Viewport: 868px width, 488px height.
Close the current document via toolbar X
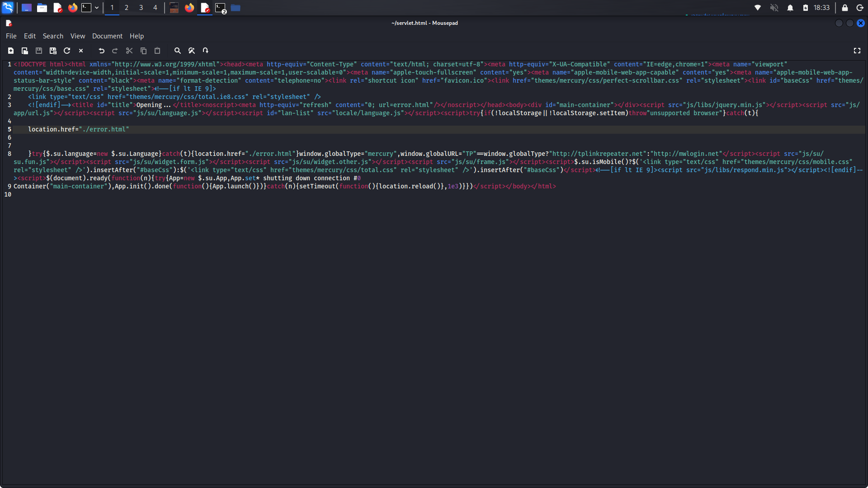click(x=81, y=51)
